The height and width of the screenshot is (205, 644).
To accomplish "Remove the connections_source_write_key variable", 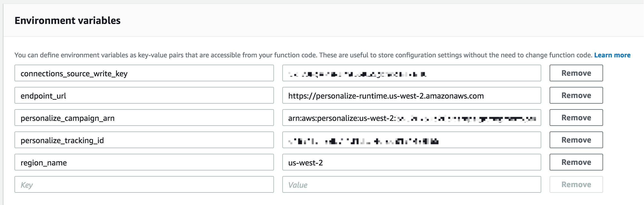I will (576, 73).
